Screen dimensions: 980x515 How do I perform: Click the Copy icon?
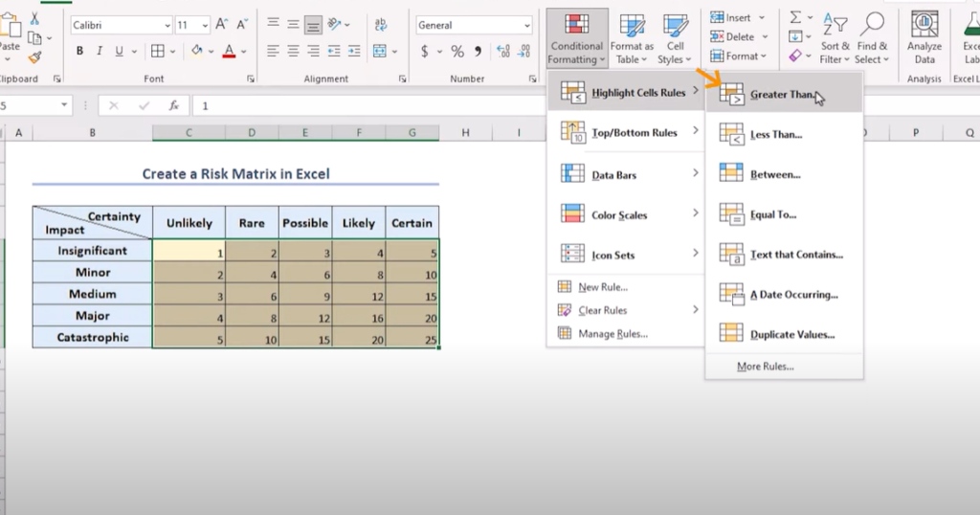tap(35, 38)
